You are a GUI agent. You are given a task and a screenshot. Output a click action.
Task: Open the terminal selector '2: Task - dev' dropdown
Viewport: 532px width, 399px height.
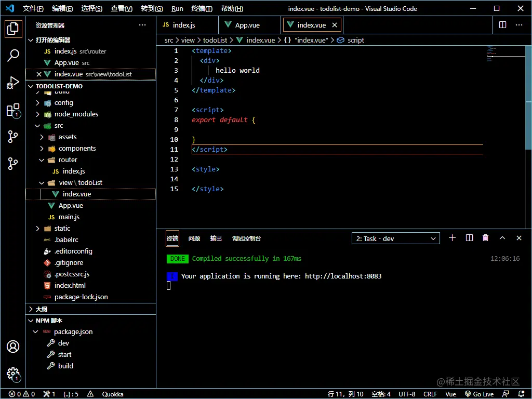(395, 238)
